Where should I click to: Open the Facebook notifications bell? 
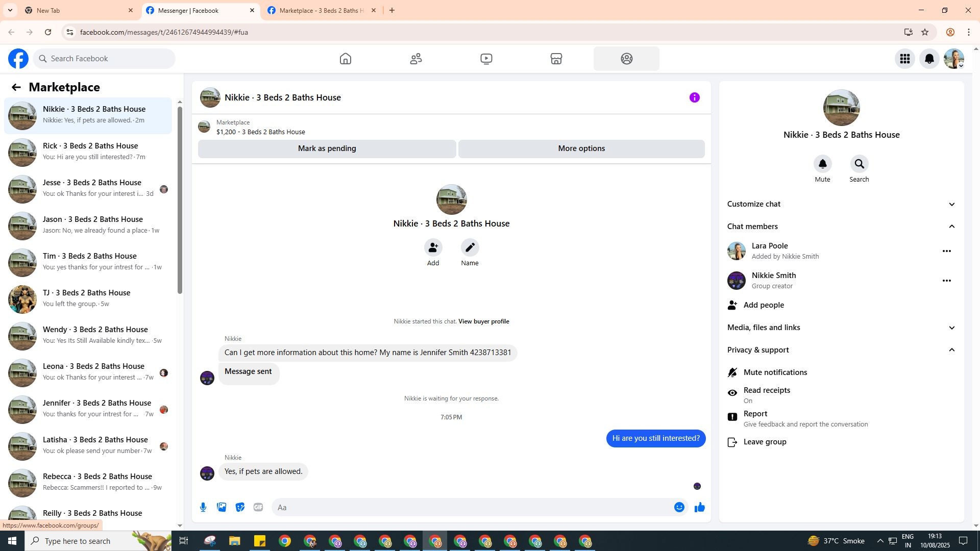tap(929, 59)
